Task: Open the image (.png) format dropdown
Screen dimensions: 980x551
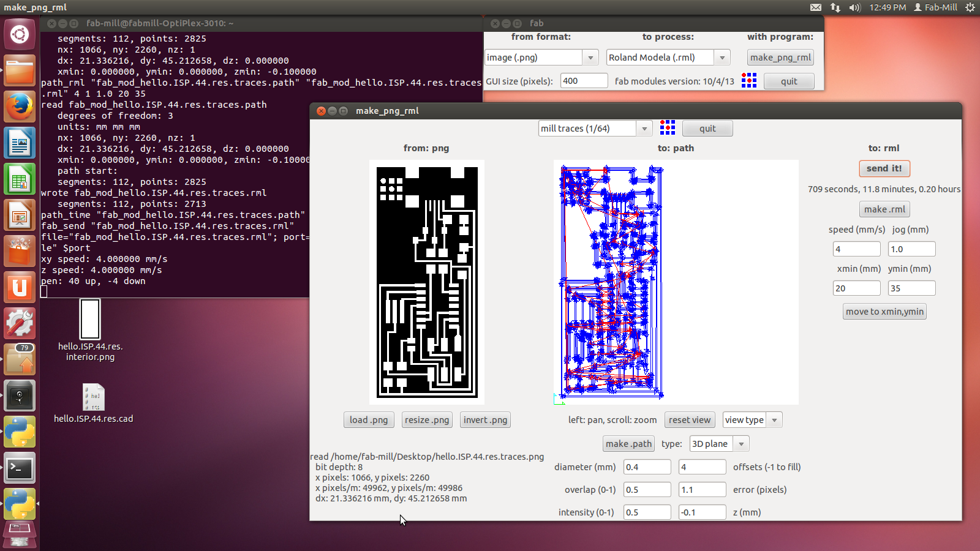Action: pyautogui.click(x=590, y=58)
